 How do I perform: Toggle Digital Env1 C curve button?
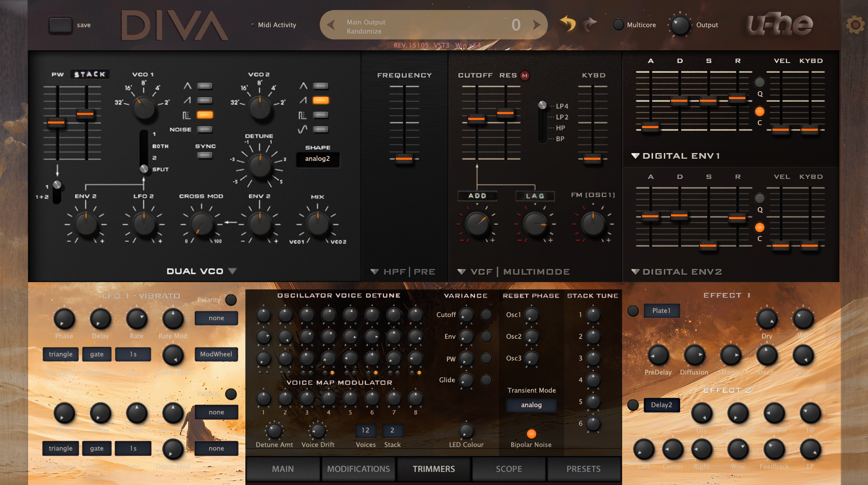pos(760,111)
